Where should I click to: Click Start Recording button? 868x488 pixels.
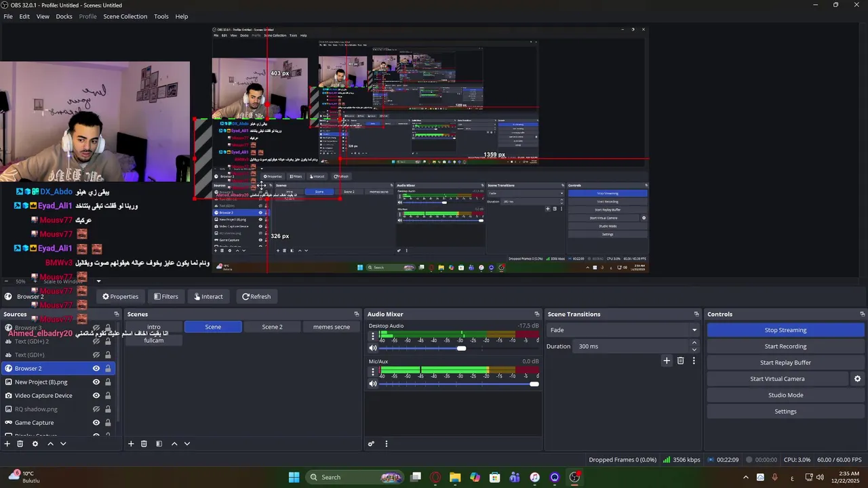785,346
